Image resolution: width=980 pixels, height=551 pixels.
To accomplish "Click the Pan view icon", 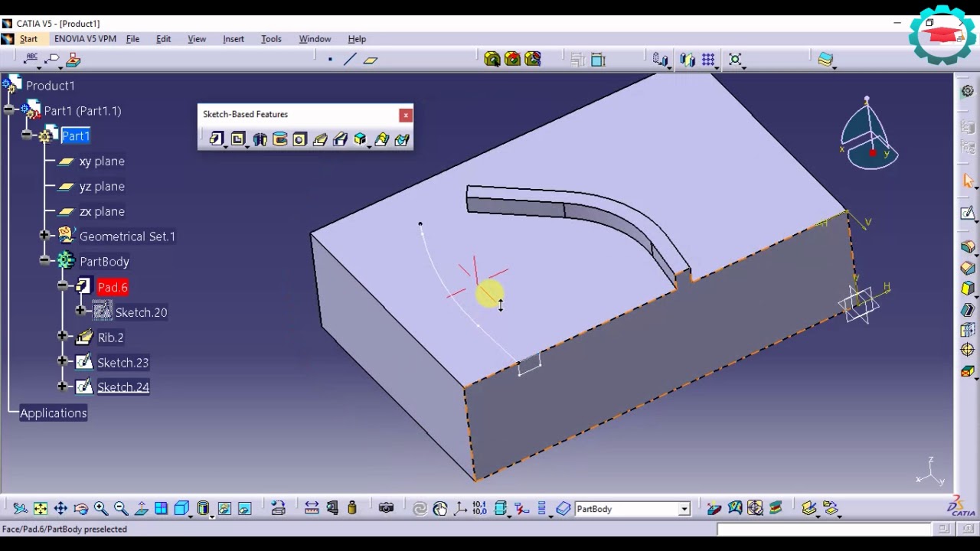I will pos(60,508).
